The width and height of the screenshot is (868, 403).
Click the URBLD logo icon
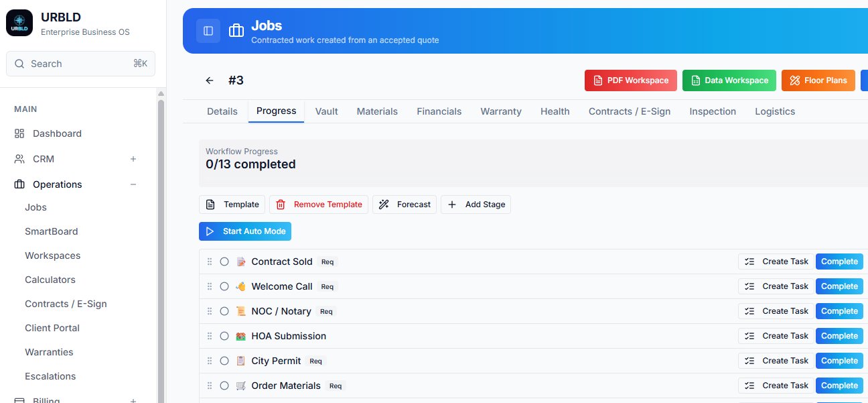(x=19, y=23)
